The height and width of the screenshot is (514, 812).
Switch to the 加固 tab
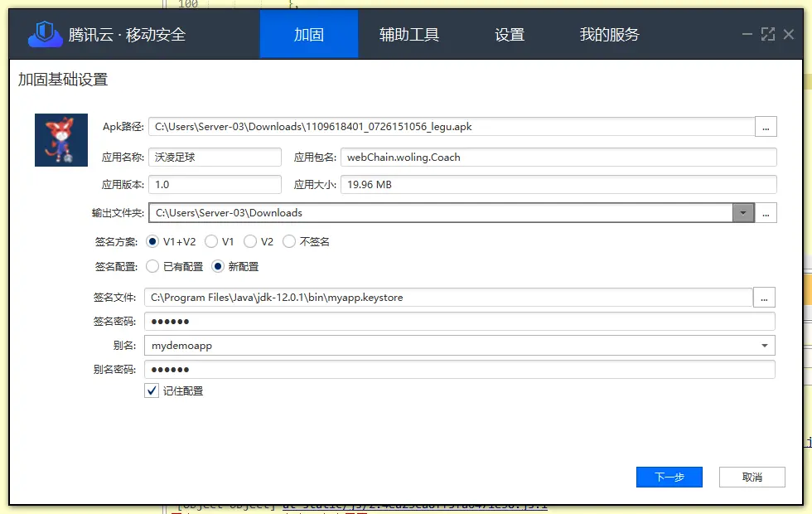(x=308, y=34)
